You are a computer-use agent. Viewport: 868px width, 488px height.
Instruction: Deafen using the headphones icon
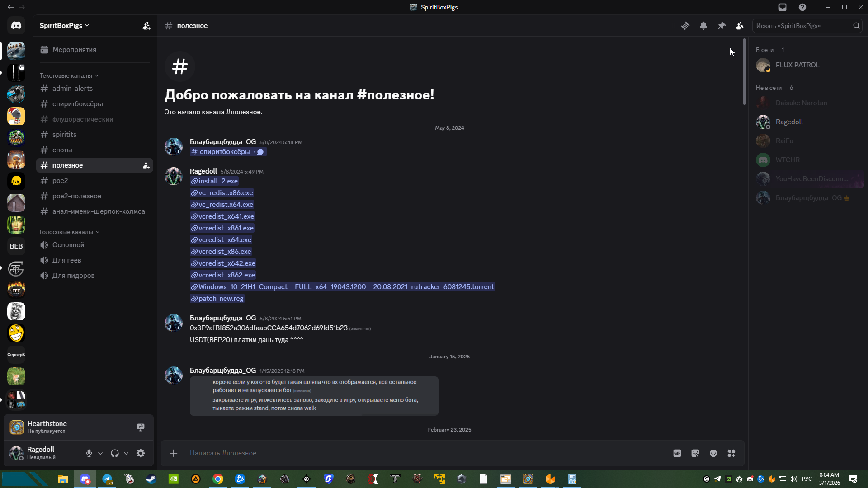point(115,453)
